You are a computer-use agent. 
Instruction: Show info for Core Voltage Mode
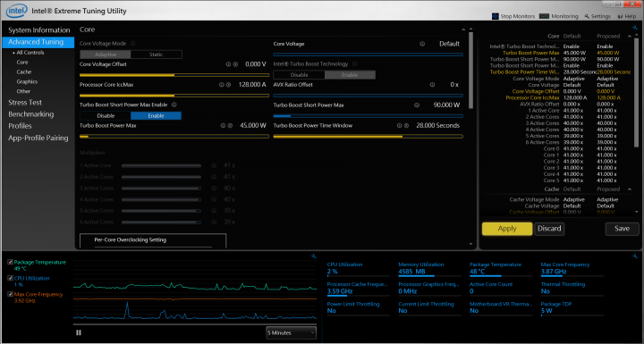(x=132, y=44)
